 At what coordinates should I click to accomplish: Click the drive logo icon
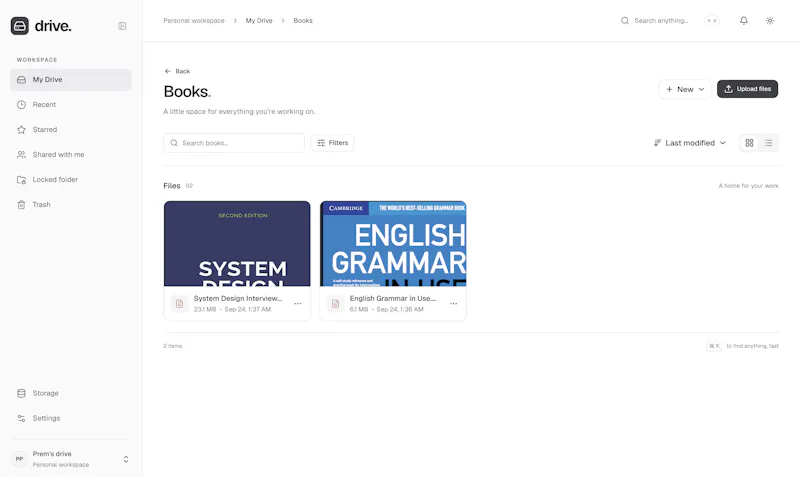20,26
